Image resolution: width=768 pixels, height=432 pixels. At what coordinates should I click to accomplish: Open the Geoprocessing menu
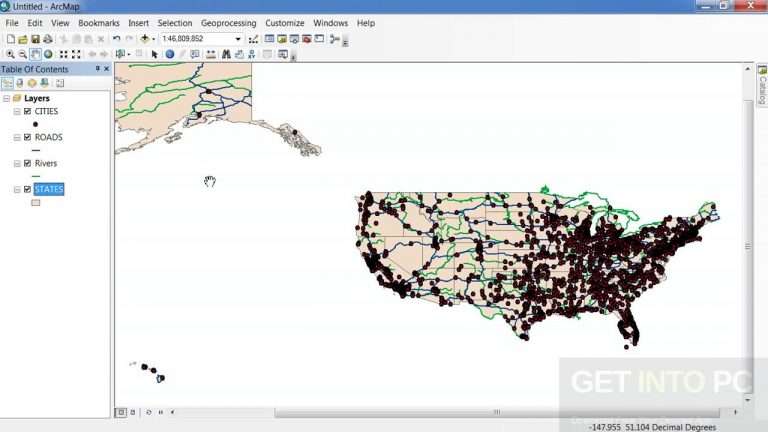pyautogui.click(x=228, y=23)
